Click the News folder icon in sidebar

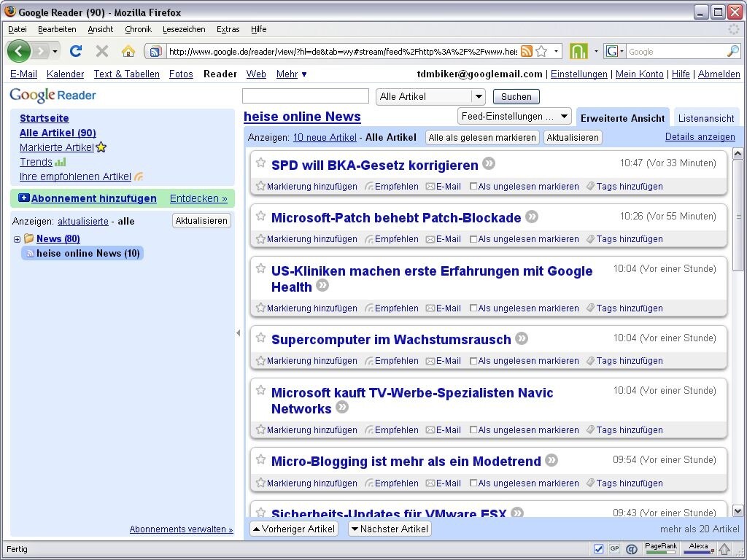coord(28,238)
